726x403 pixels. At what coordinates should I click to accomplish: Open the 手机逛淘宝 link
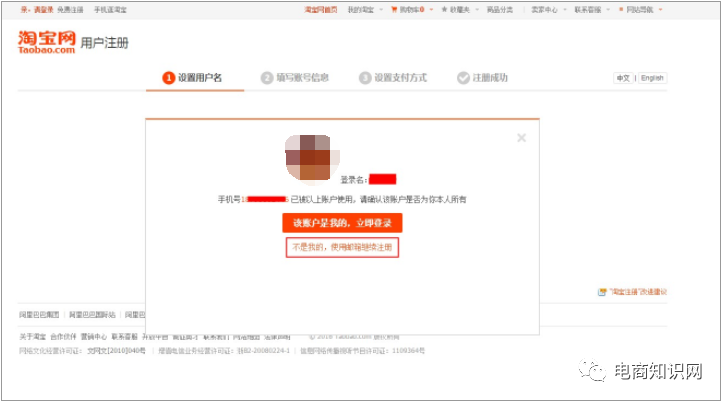[110, 10]
